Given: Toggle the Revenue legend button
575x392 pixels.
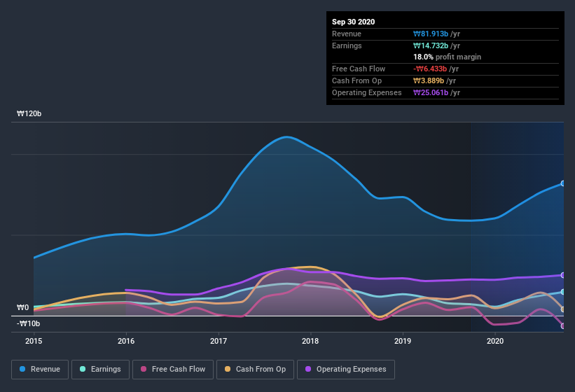Looking at the screenshot, I should (40, 370).
